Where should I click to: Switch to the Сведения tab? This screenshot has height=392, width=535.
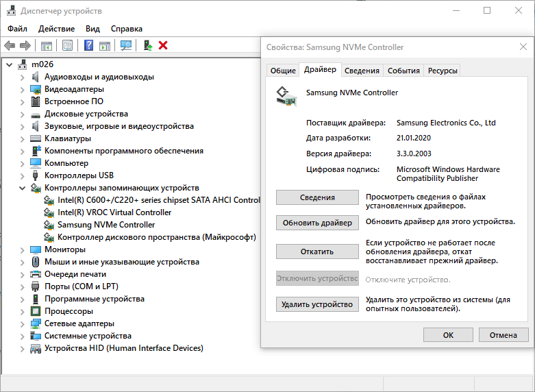(x=362, y=71)
